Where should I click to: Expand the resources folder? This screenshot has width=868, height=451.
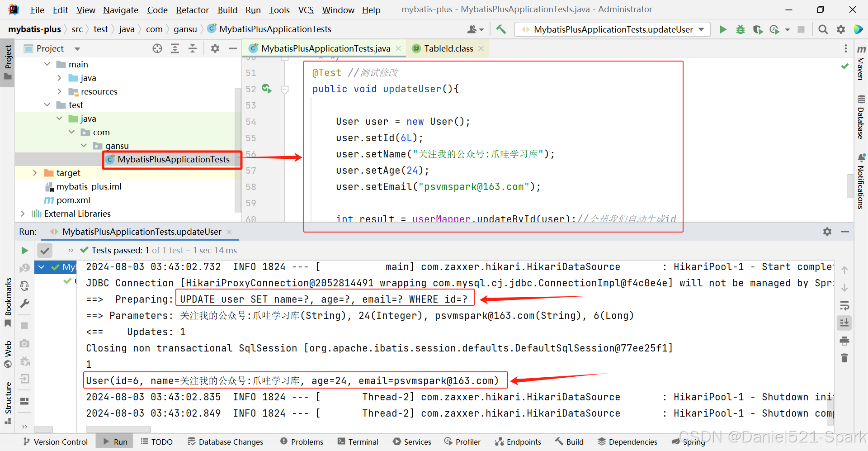[59, 91]
